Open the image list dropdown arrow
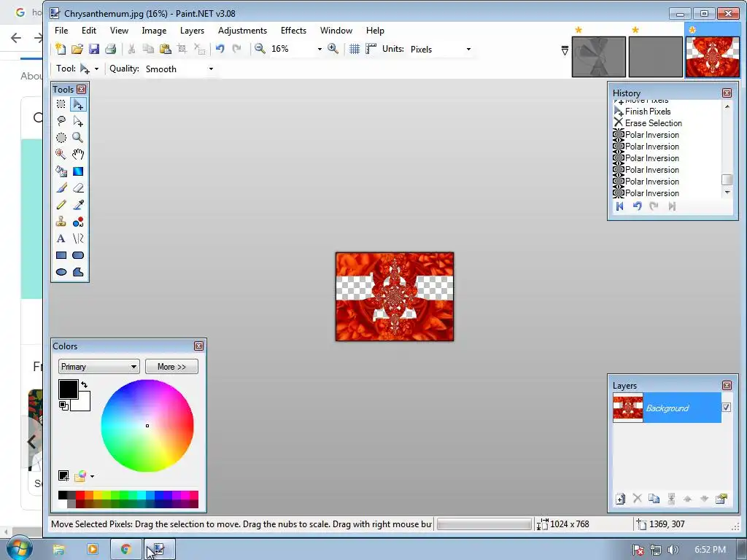 coord(565,50)
